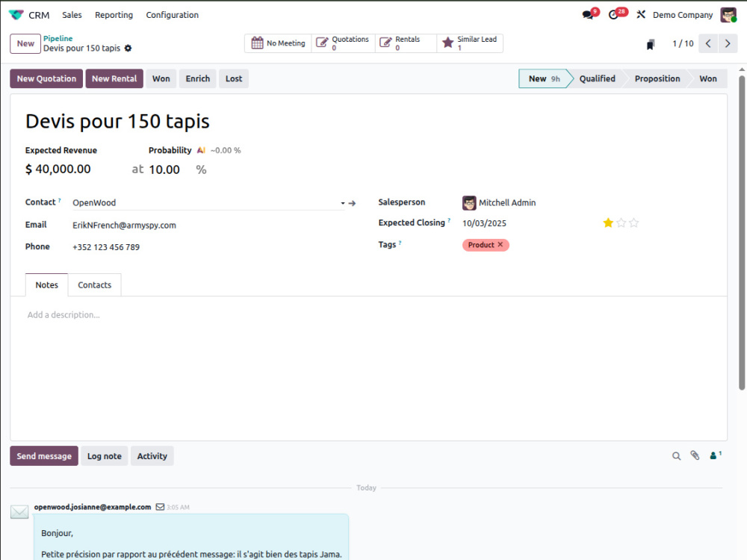Click the 1 / 10 pager counter
Image resolution: width=747 pixels, height=560 pixels.
[x=683, y=43]
